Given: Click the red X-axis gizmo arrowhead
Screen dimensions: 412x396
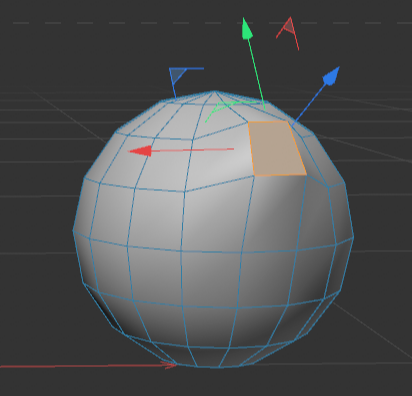Looking at the screenshot, I should pyautogui.click(x=140, y=151).
